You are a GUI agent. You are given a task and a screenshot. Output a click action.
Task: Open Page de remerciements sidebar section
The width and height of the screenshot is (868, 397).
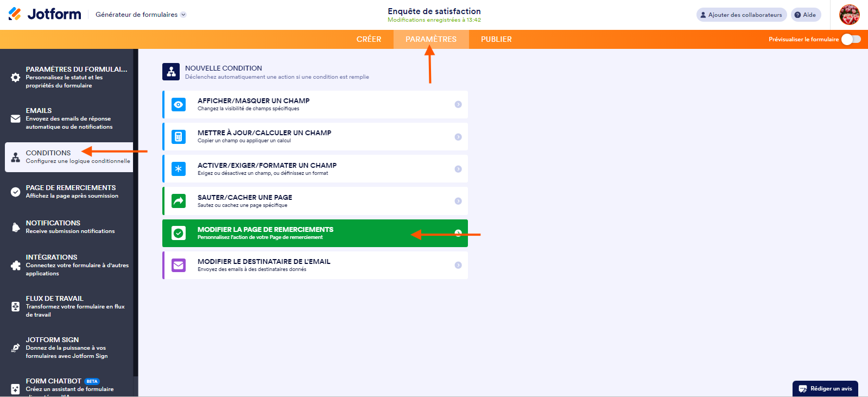coord(69,192)
